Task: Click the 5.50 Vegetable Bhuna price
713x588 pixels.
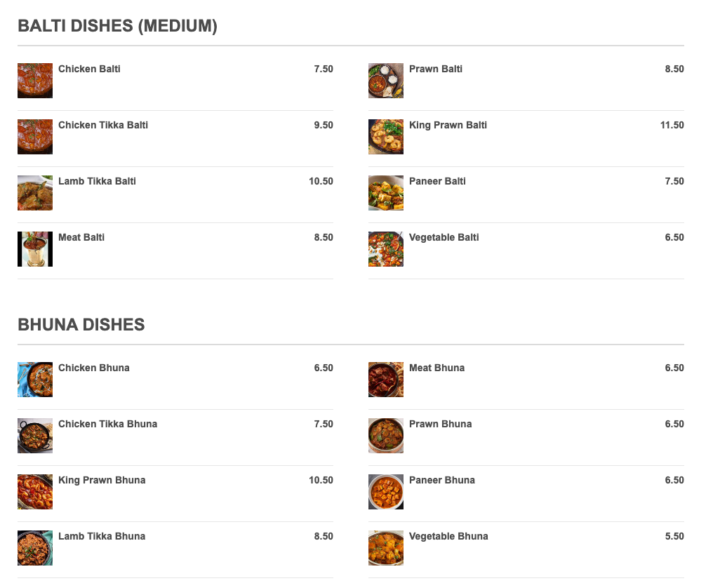Action: click(674, 537)
